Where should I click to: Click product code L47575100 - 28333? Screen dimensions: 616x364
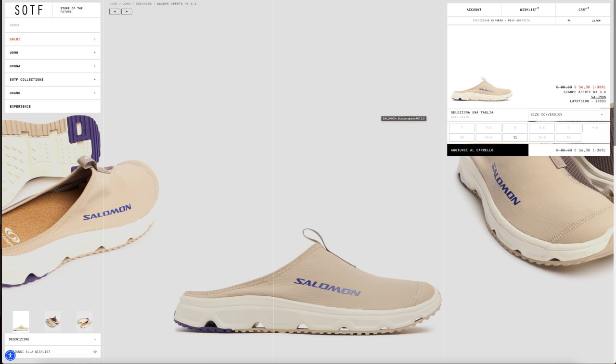click(588, 101)
